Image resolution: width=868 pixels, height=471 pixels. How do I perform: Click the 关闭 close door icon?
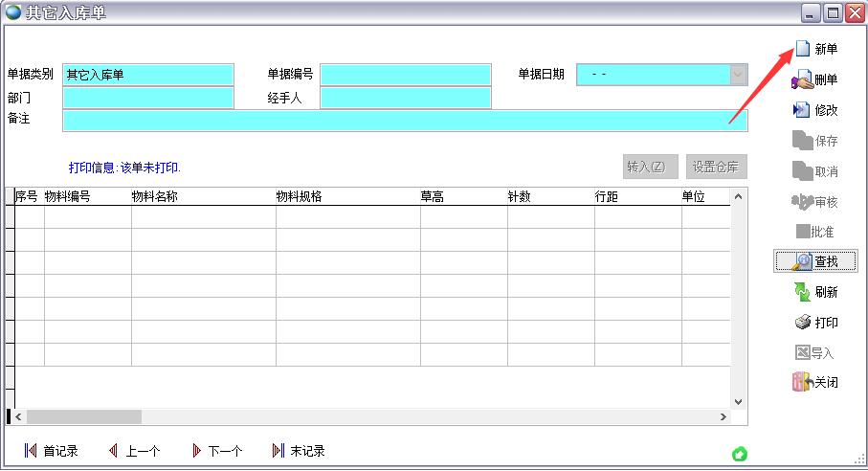[x=802, y=382]
